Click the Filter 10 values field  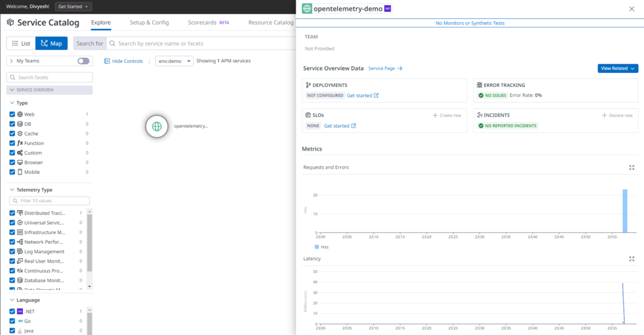(x=49, y=201)
